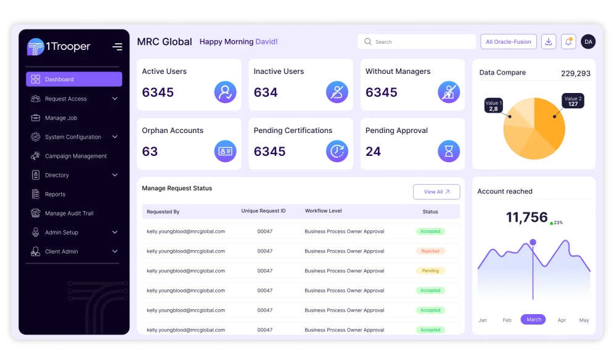The width and height of the screenshot is (614, 364).
Task: Open the All Oracle-Fusion dropdown
Action: (508, 42)
